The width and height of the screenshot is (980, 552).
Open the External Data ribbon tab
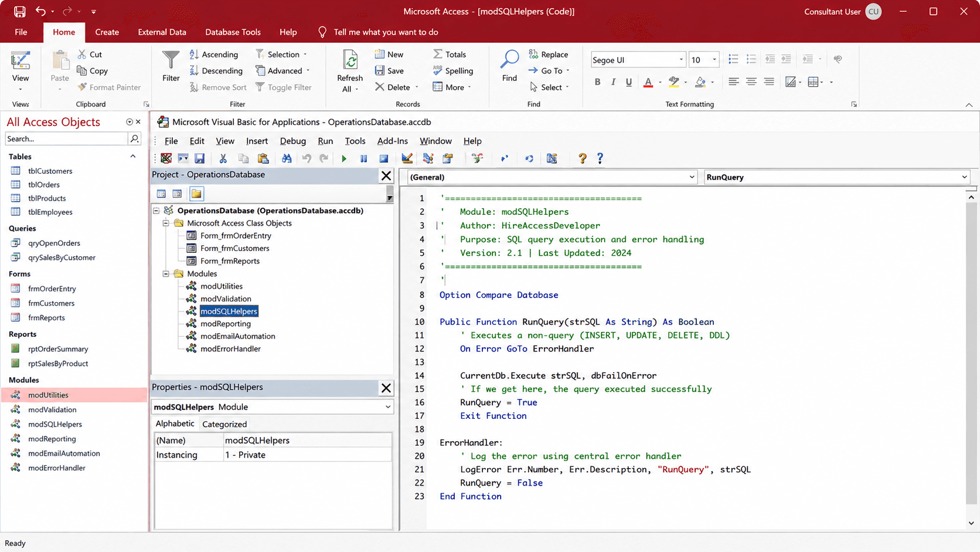pos(162,32)
